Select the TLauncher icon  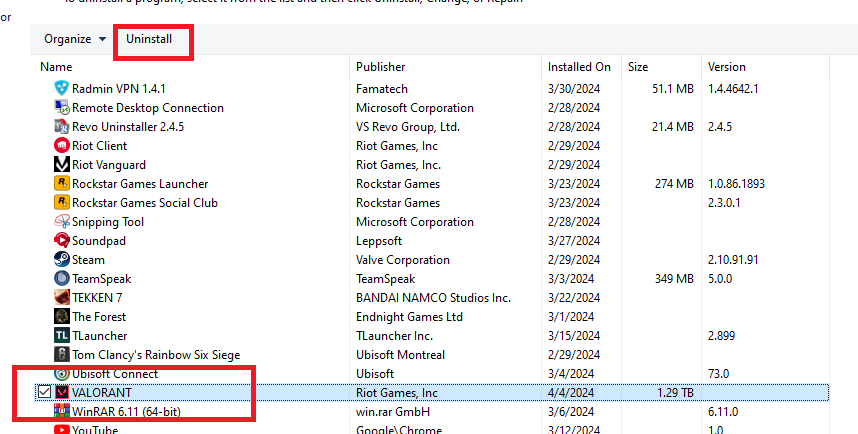click(62, 335)
